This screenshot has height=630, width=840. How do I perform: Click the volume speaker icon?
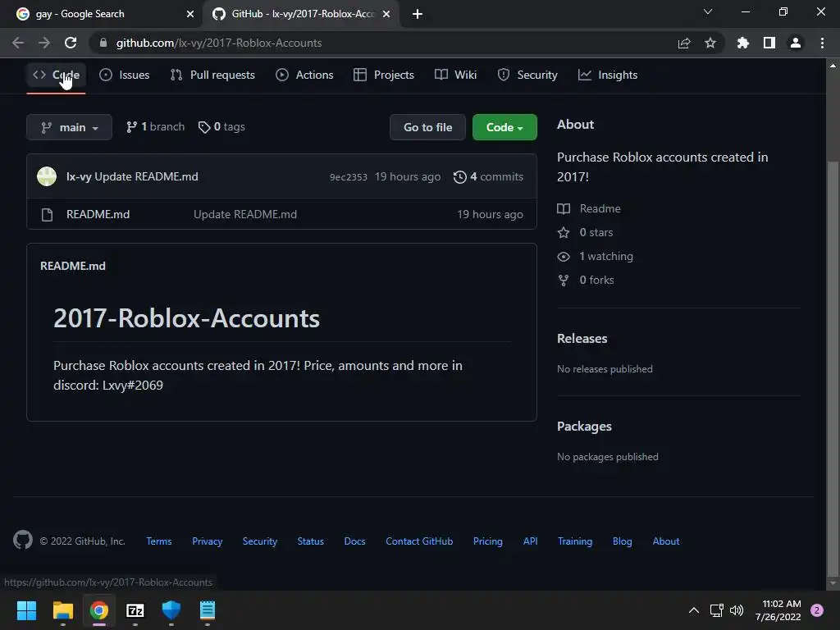click(x=737, y=610)
